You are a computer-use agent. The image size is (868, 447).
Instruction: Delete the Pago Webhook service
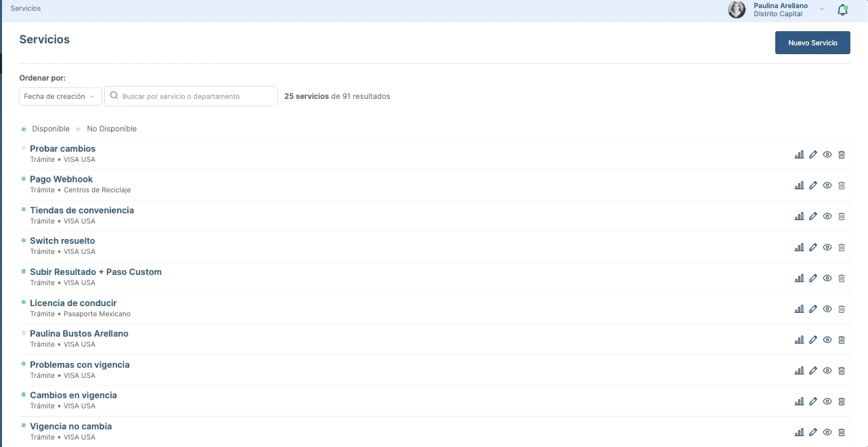(842, 186)
